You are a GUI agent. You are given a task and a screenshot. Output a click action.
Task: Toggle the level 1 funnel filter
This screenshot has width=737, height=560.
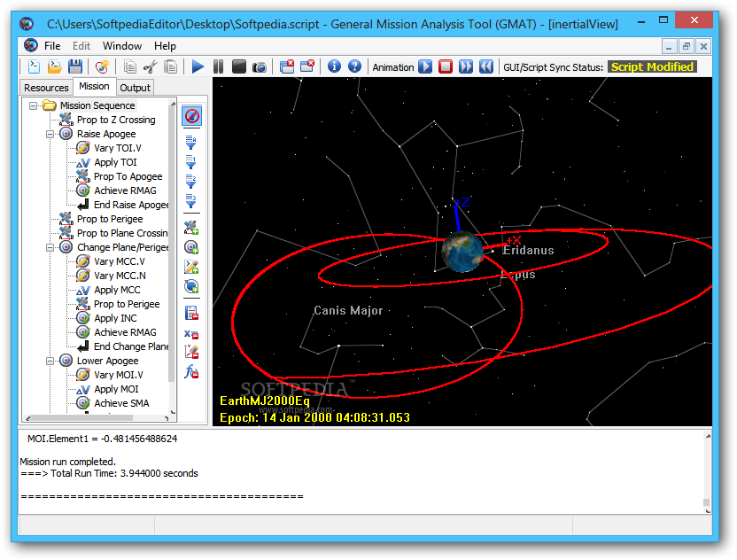[x=190, y=162]
